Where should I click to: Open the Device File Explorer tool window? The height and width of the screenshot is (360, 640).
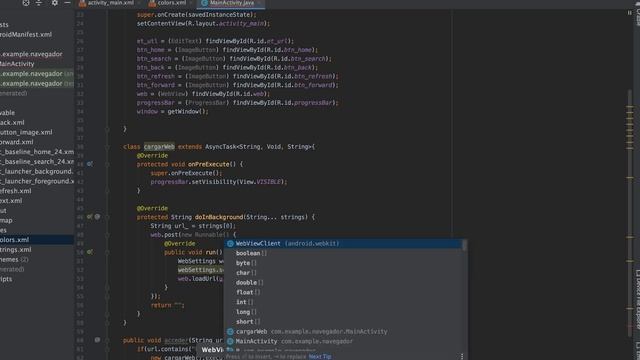pyautogui.click(x=637, y=300)
